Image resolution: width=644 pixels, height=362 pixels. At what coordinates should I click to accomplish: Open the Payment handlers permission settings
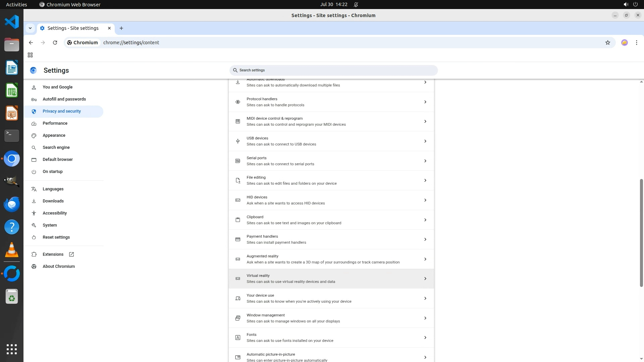[331, 239]
